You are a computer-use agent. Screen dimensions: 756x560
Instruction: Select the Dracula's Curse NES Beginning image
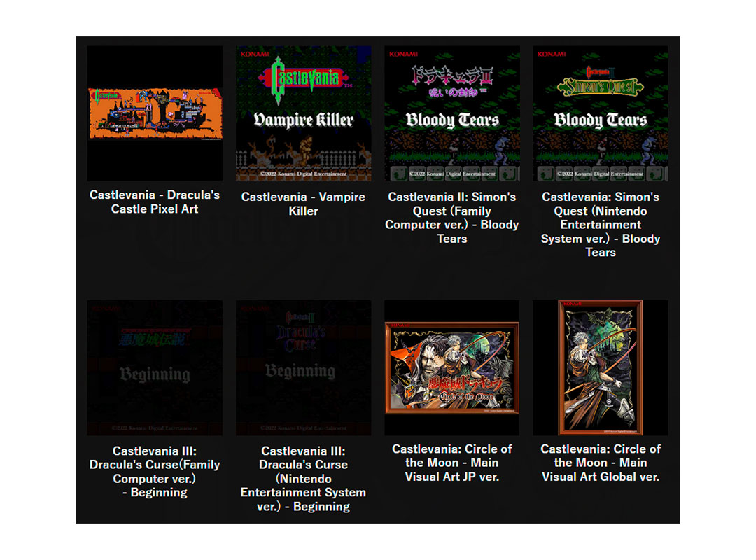tap(302, 367)
